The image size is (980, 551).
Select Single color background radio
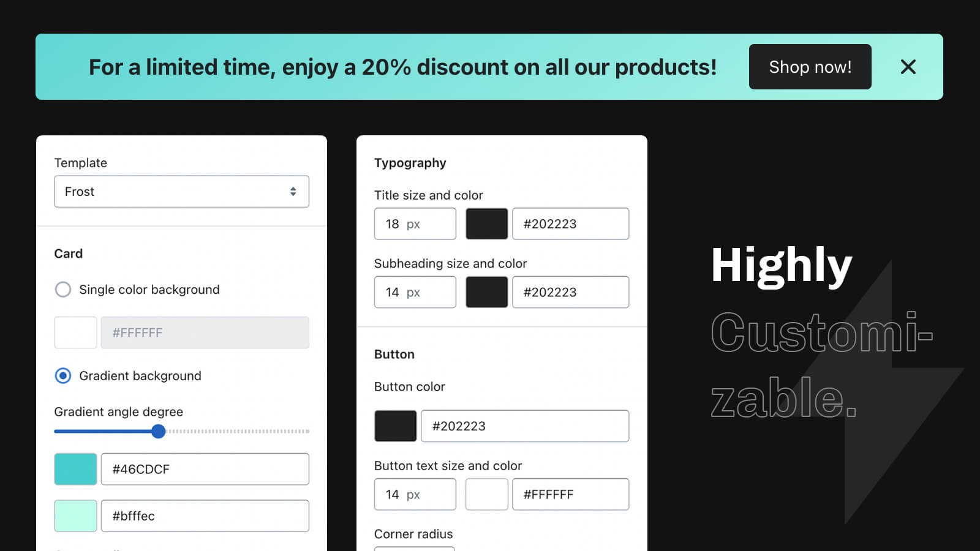(63, 290)
